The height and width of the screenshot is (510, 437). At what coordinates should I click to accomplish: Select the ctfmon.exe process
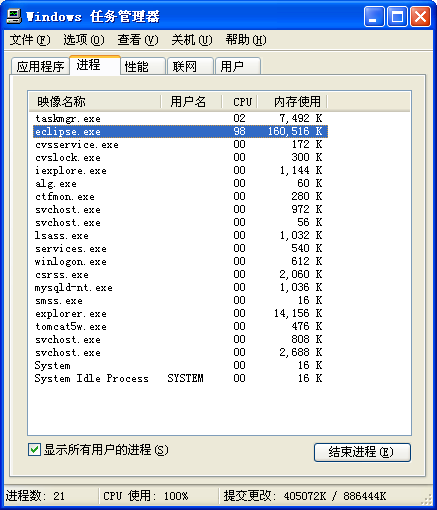(180, 196)
